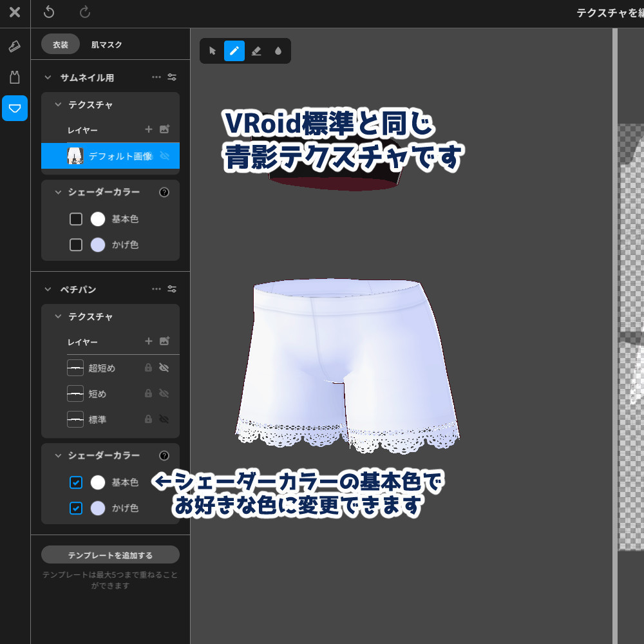Open the サムネイル用 options menu (...)

(156, 77)
